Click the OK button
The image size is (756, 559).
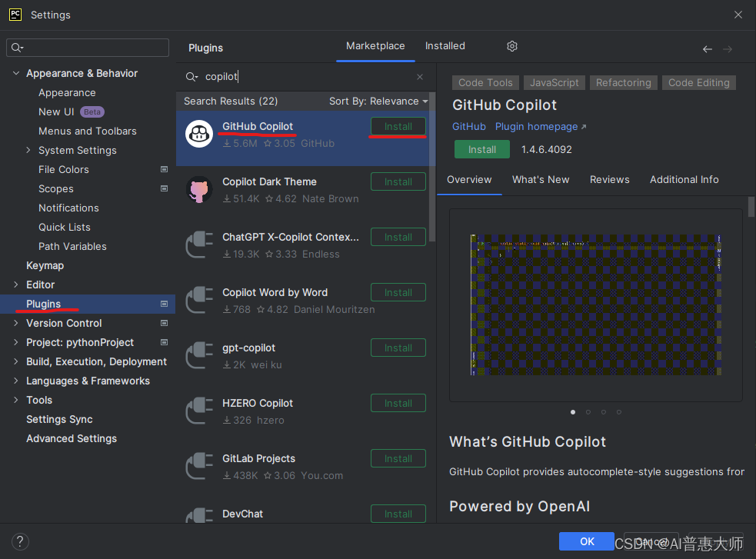[x=587, y=541]
